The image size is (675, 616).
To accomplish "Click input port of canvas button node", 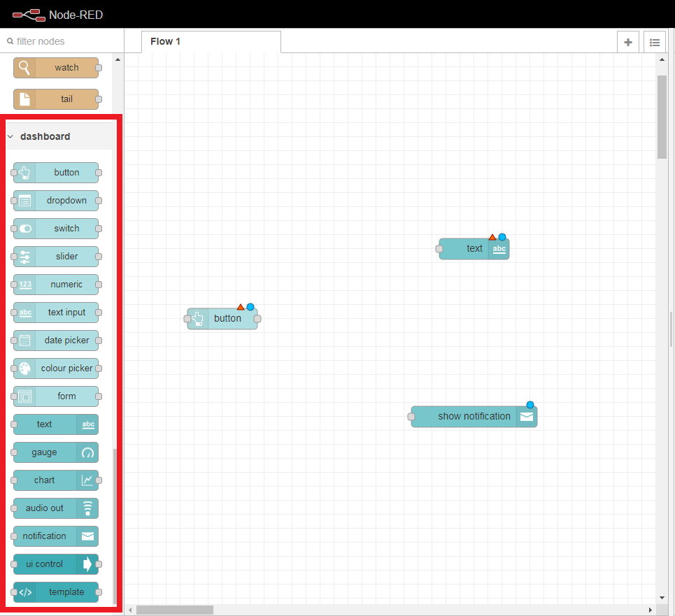I will (187, 319).
